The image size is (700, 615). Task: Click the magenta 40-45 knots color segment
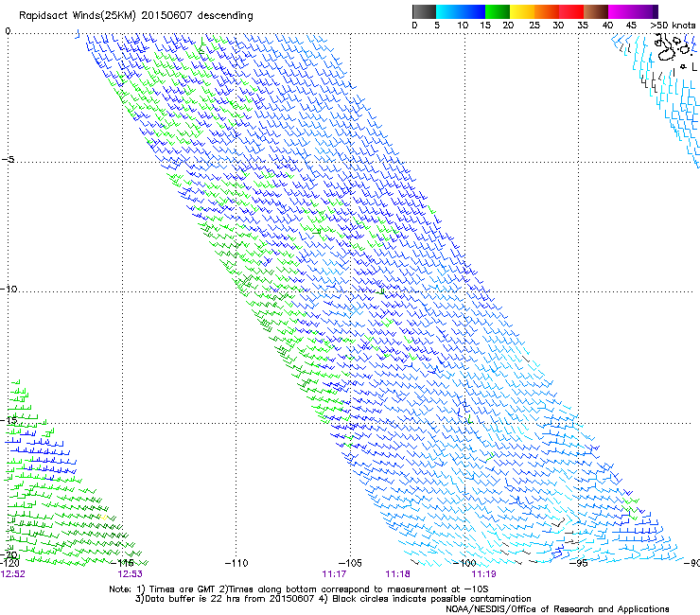point(621,11)
